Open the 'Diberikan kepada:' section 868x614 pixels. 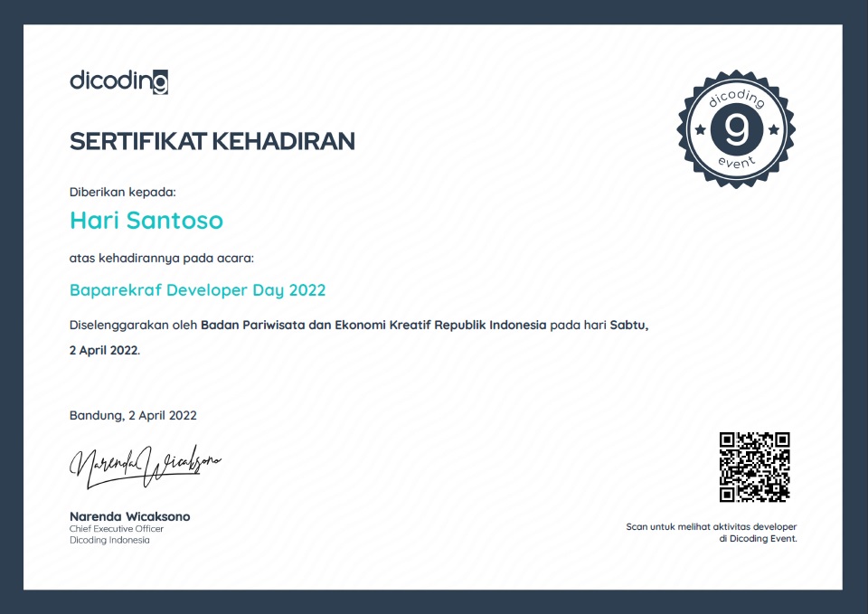[123, 192]
